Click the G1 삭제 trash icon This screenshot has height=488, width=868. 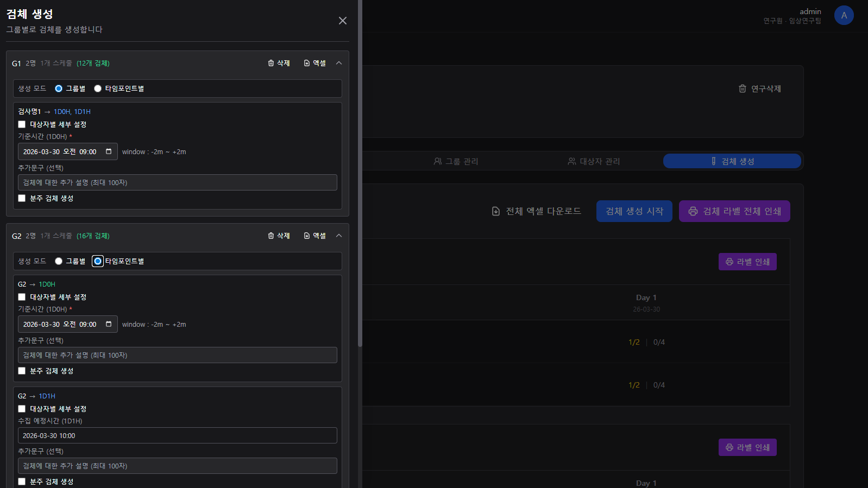271,63
